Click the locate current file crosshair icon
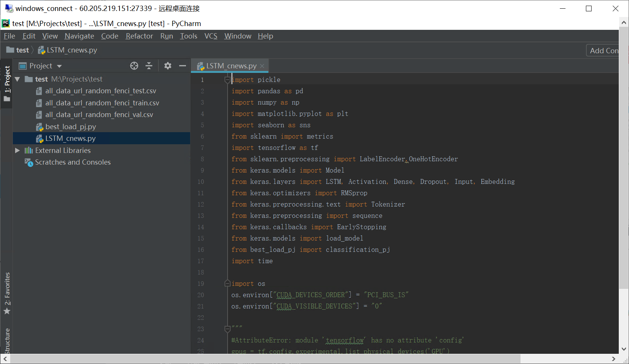Viewport: 629px width, 364px height. coord(134,66)
